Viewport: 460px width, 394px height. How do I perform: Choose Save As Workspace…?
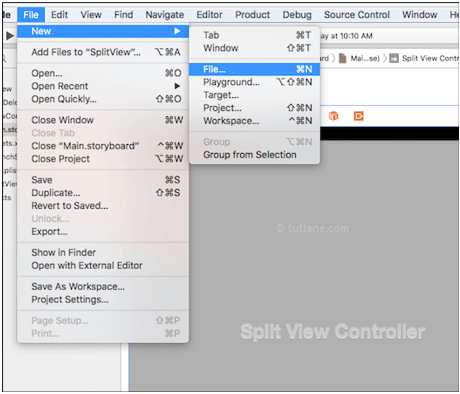pos(103,287)
